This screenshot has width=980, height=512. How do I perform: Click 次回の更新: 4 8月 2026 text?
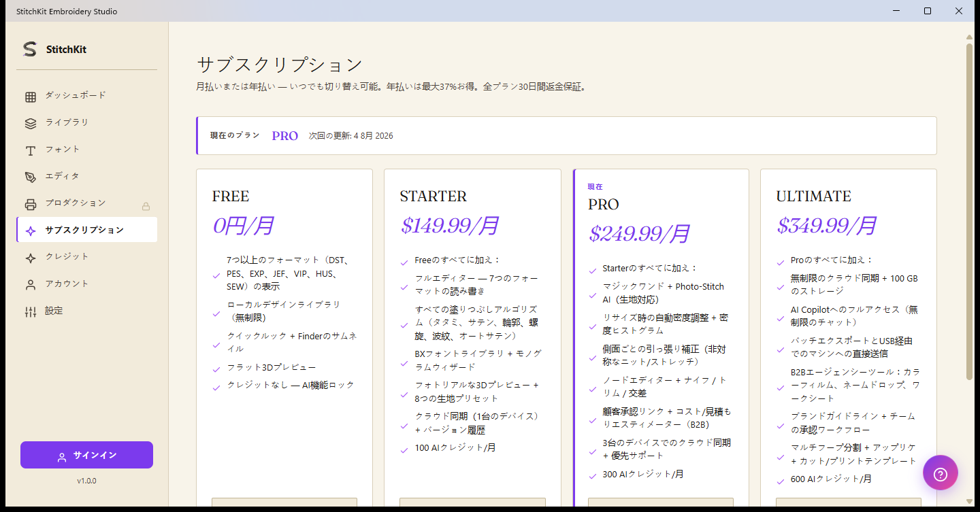pos(350,136)
